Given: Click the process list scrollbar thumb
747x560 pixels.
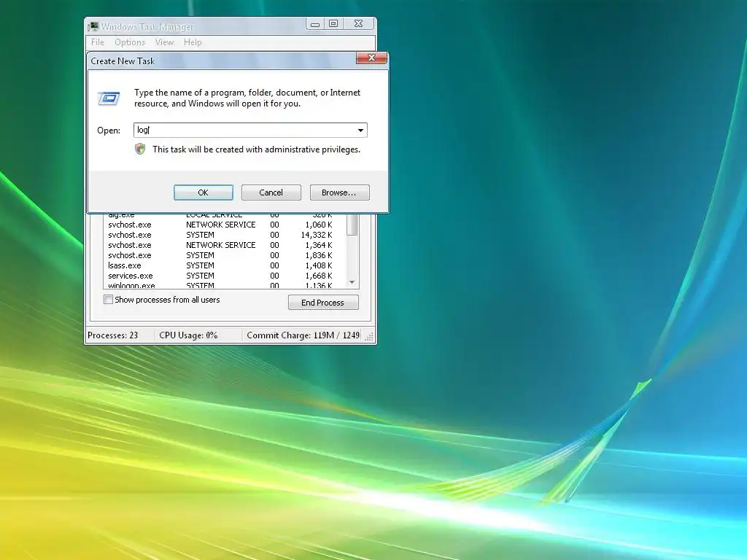Looking at the screenshot, I should tap(352, 225).
